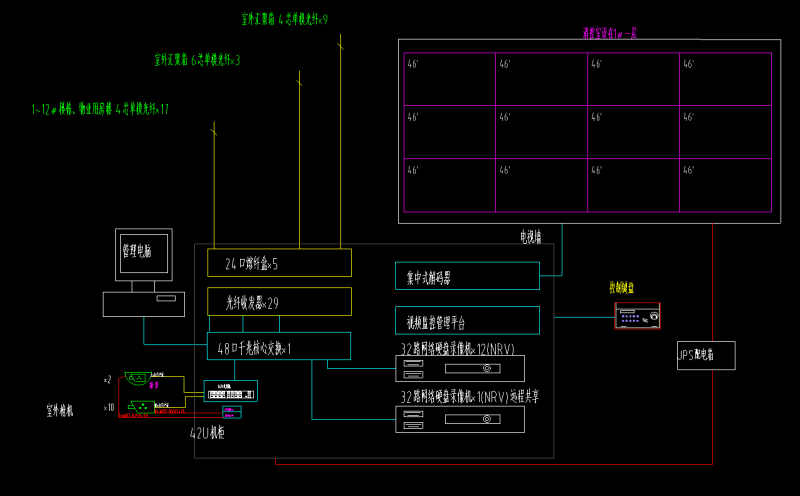800x496 pixels.
Task: Click the UPS配电箱 box
Action: click(705, 355)
